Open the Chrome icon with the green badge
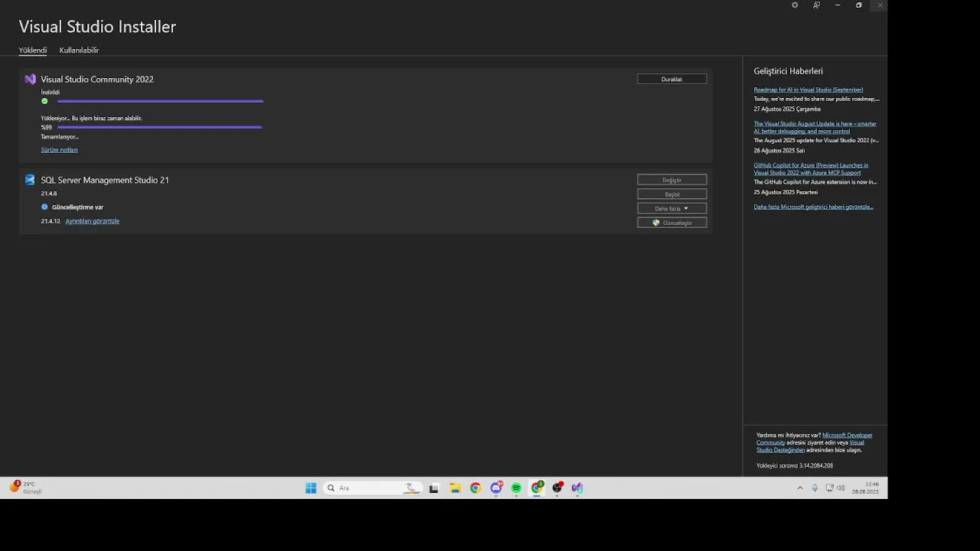Screen dimensions: 980x551 (x=537, y=488)
